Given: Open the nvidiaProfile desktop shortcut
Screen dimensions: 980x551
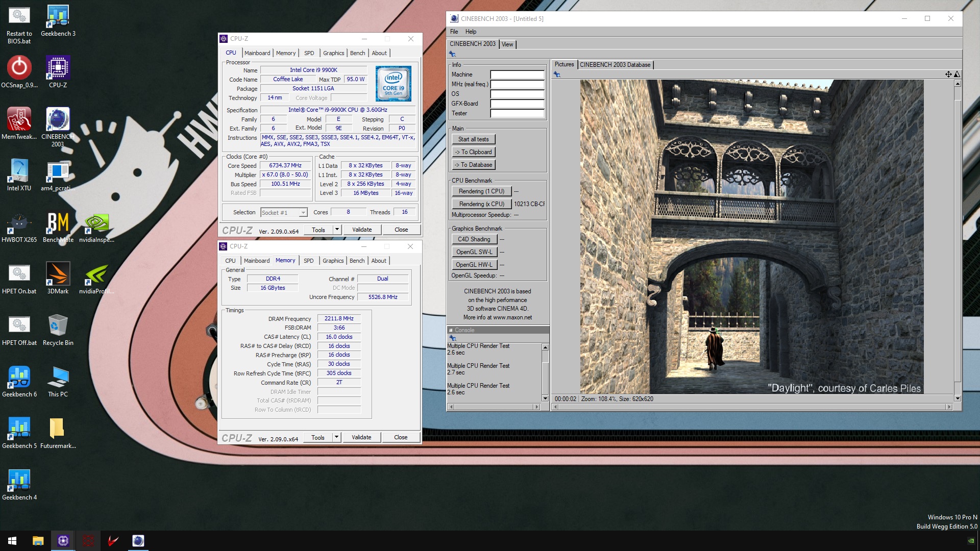Looking at the screenshot, I should (x=96, y=278).
